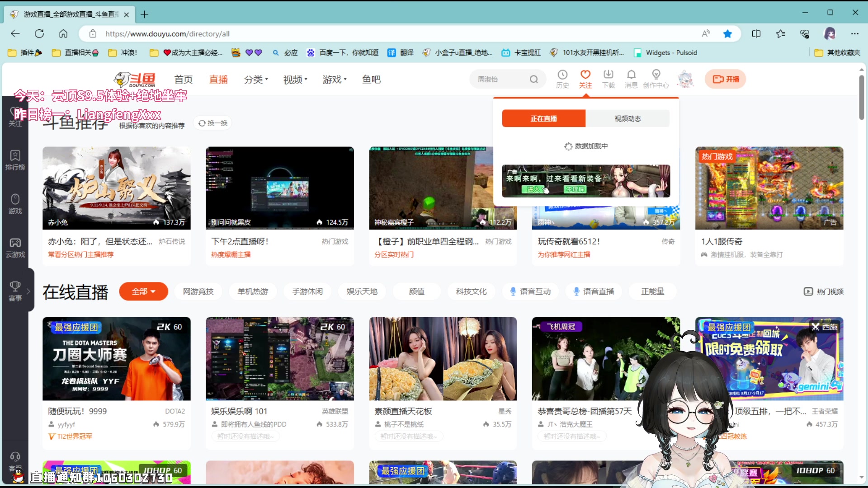This screenshot has height=488, width=868.
Task: Open the 创作中心 creator center icon
Action: [x=656, y=78]
